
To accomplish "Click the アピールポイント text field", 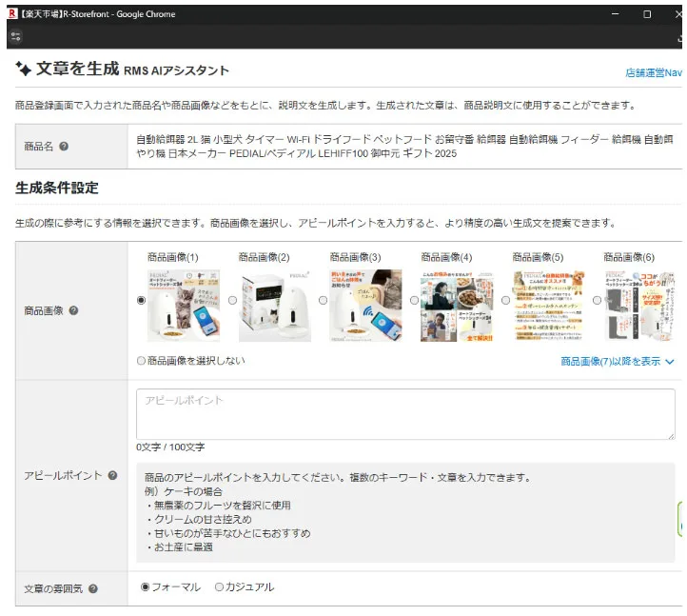I will 405,414.
